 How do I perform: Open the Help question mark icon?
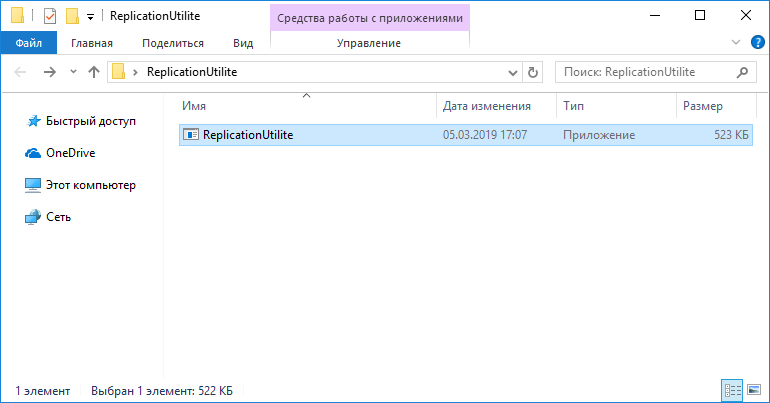pos(756,43)
